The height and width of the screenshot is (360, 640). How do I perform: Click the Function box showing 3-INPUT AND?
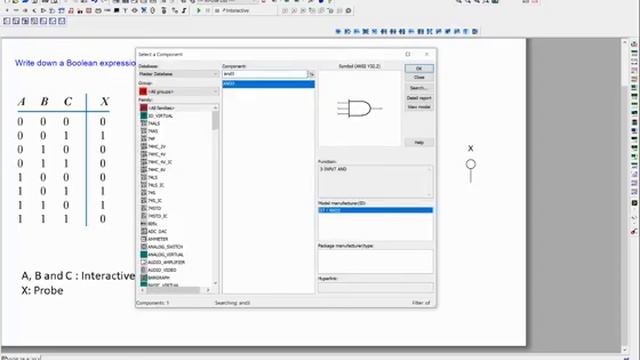(x=375, y=182)
